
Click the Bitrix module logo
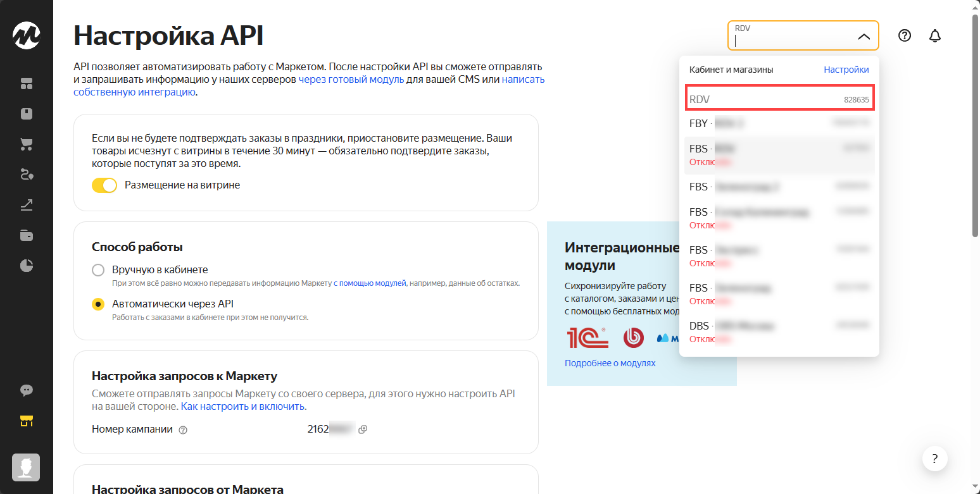click(633, 338)
